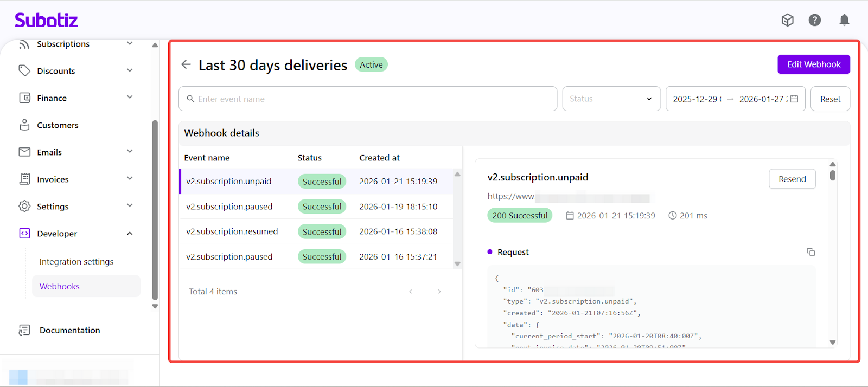Click the back arrow beside Last 30 days deliveries
Screen dimensions: 868x387
pos(186,64)
